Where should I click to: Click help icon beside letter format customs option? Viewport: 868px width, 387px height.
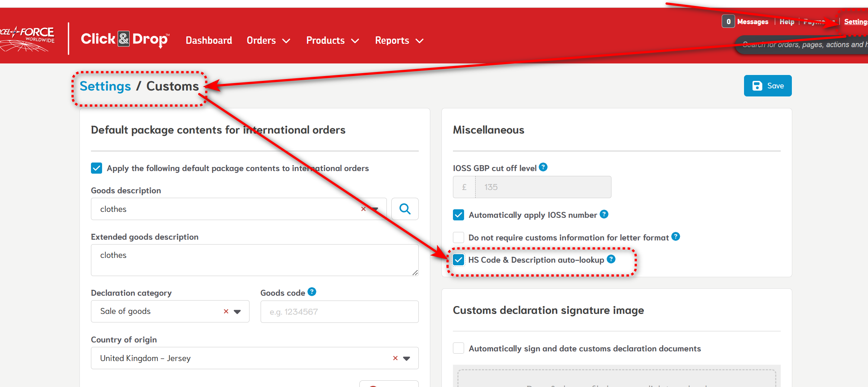[676, 237]
